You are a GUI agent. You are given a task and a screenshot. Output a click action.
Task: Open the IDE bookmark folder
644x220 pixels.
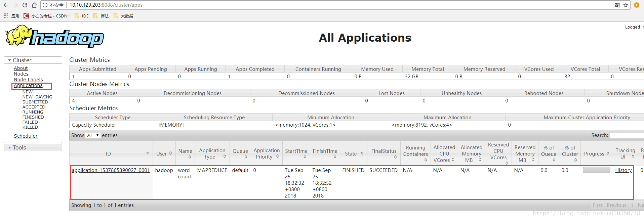82,16
